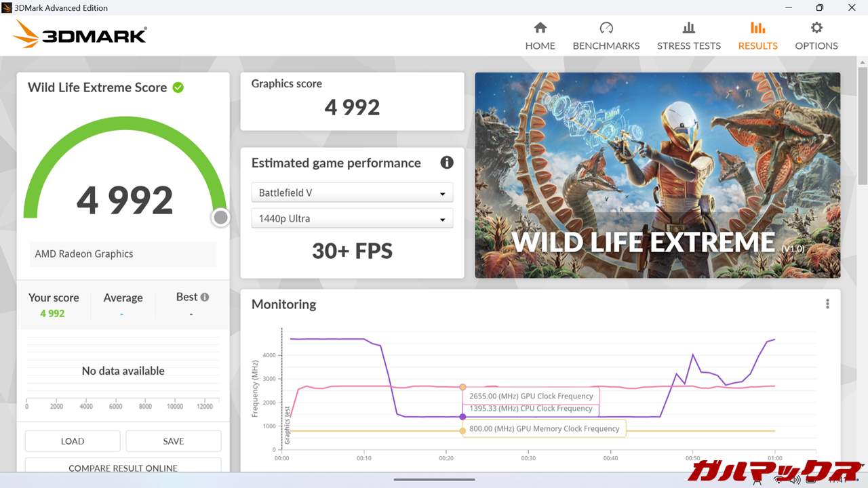
Task: Click the Options gear icon
Action: click(x=816, y=28)
